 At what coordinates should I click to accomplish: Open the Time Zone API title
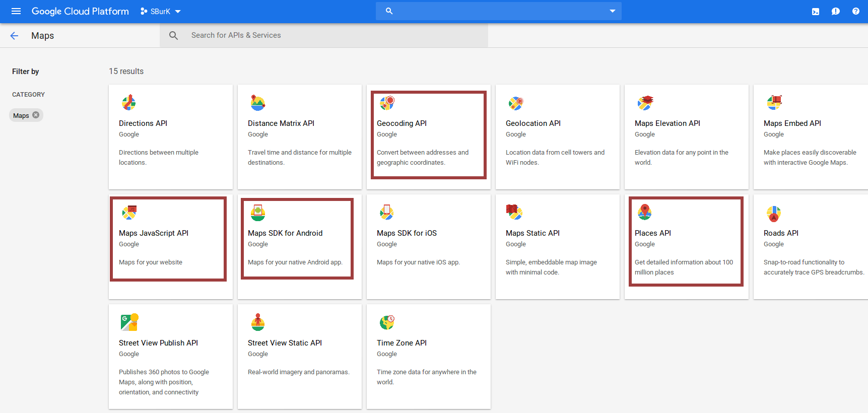point(402,343)
